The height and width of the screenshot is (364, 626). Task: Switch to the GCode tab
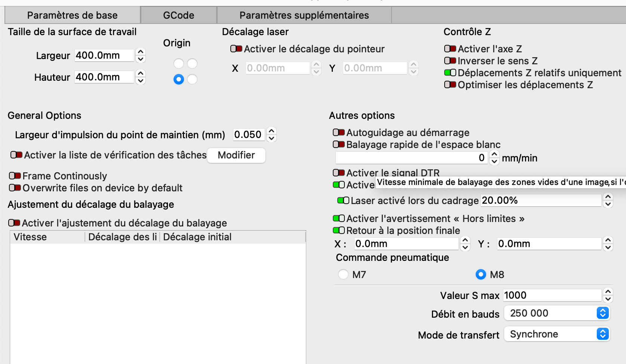[179, 15]
